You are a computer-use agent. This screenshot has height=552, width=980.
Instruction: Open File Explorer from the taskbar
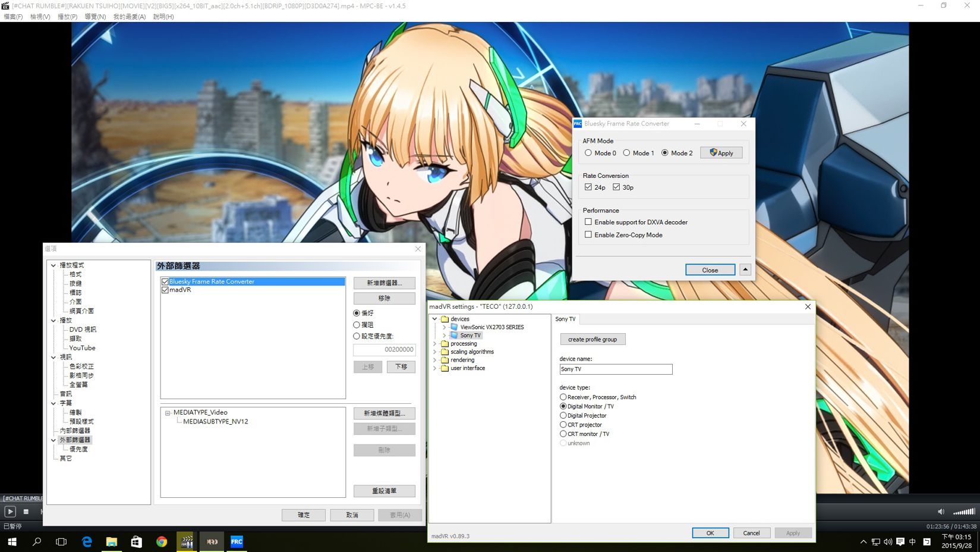point(111,542)
